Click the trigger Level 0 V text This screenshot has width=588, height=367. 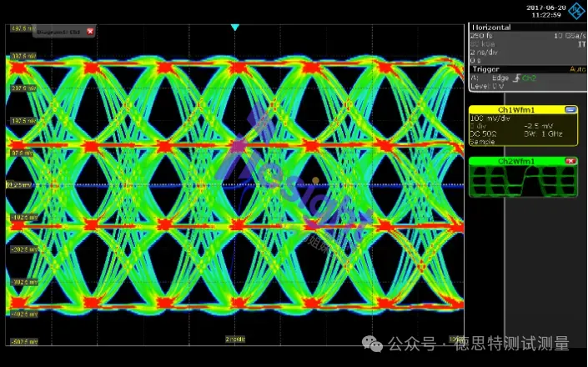click(487, 86)
